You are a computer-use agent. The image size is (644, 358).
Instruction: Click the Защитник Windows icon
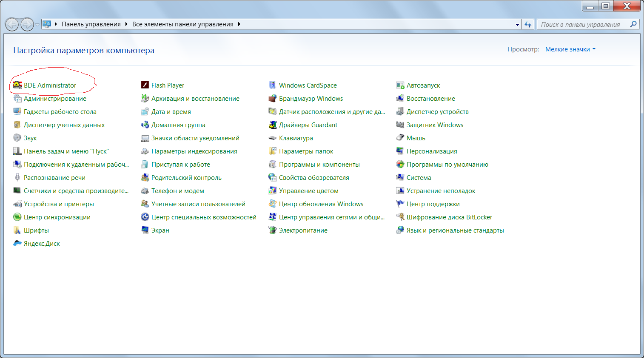400,125
